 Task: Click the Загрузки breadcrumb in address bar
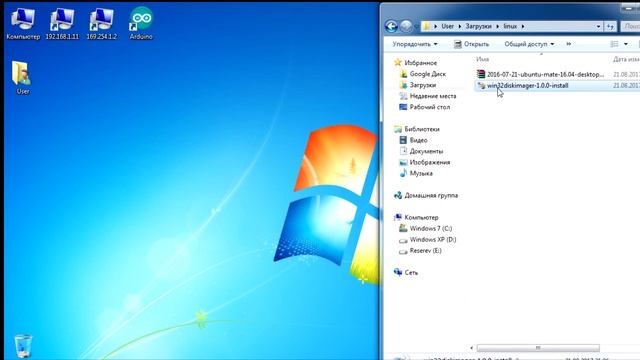[x=478, y=26]
